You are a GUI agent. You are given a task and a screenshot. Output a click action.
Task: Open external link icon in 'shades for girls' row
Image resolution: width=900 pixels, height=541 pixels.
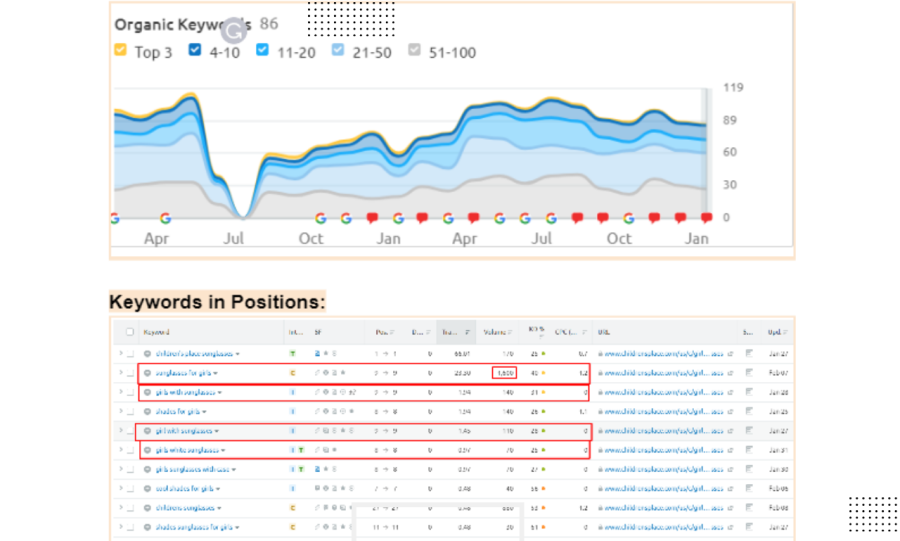[x=730, y=411]
